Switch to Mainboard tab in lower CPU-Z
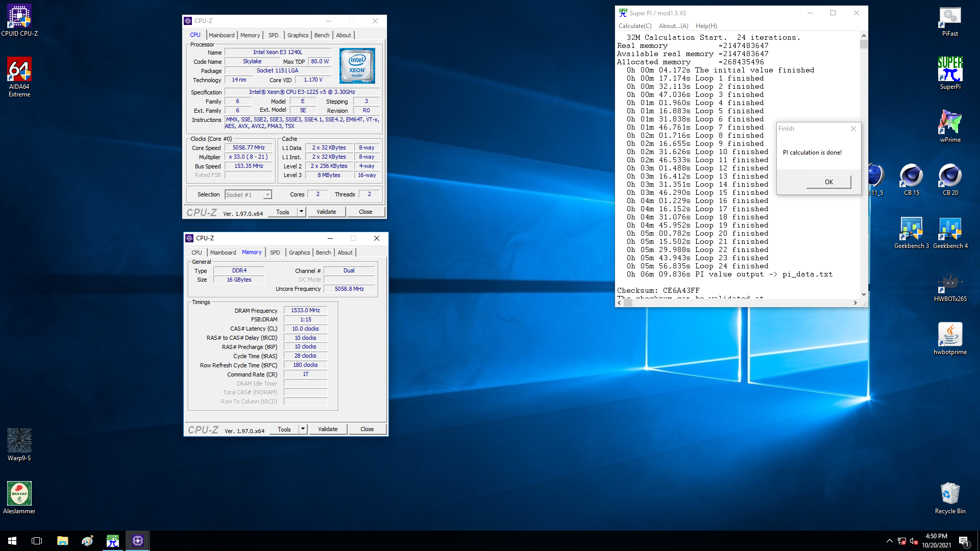The width and height of the screenshot is (980, 551). [223, 253]
